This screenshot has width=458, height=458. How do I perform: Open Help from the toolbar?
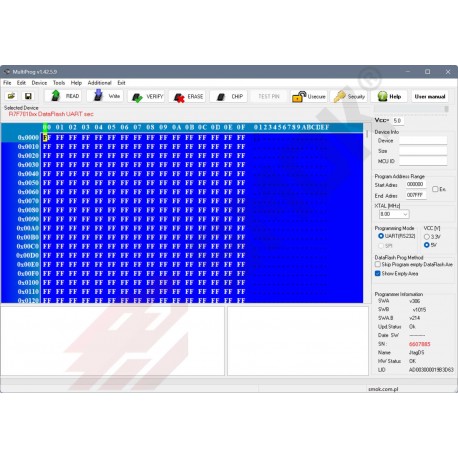389,97
